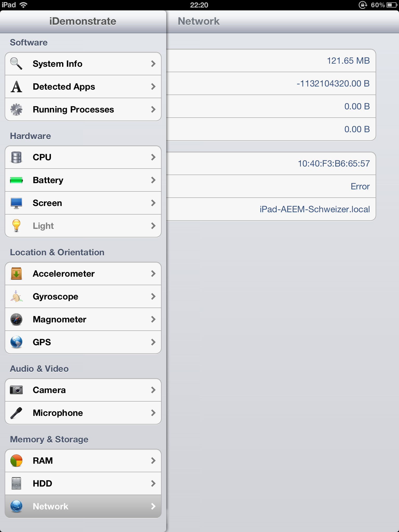
Task: Tap the 10:40:F3:B6:65:57 MAC address row
Action: click(271, 163)
